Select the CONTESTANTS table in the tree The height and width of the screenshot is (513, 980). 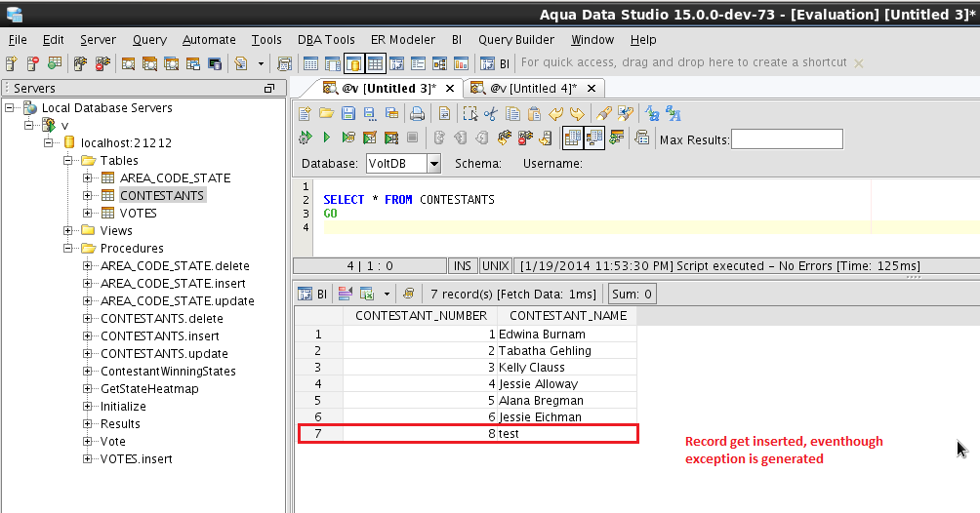point(162,196)
